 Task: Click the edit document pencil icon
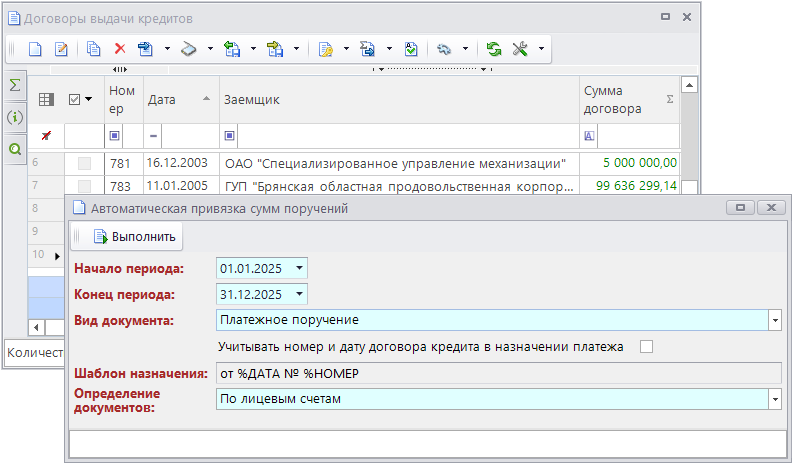coord(61,48)
